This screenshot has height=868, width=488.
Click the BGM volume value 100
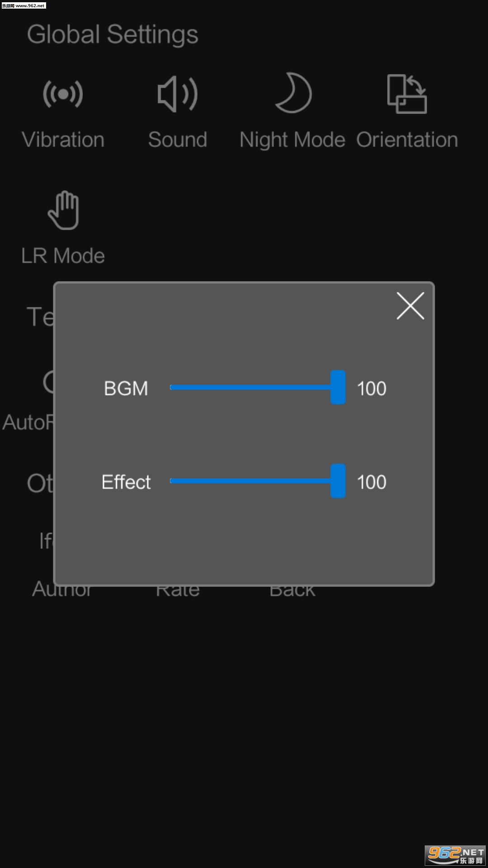coord(371,389)
